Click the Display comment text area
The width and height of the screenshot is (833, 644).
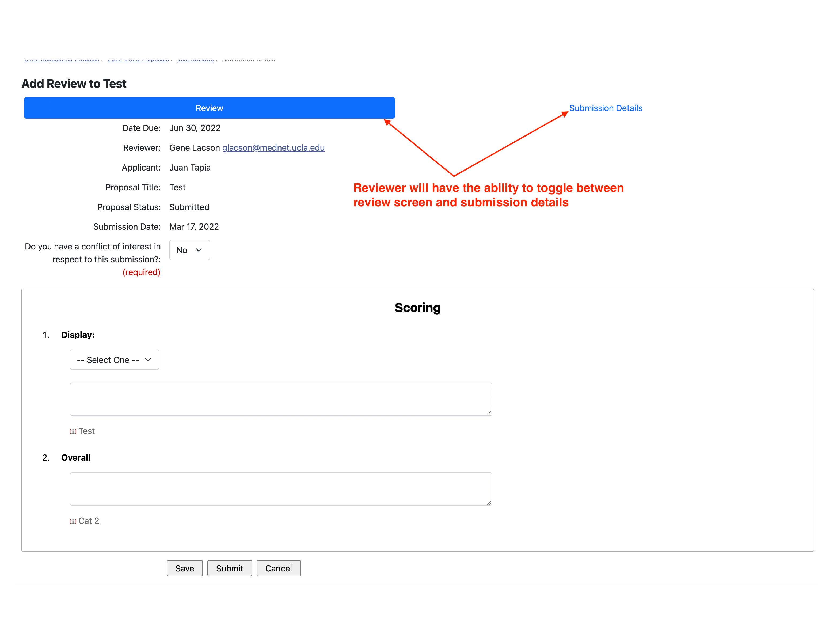281,399
